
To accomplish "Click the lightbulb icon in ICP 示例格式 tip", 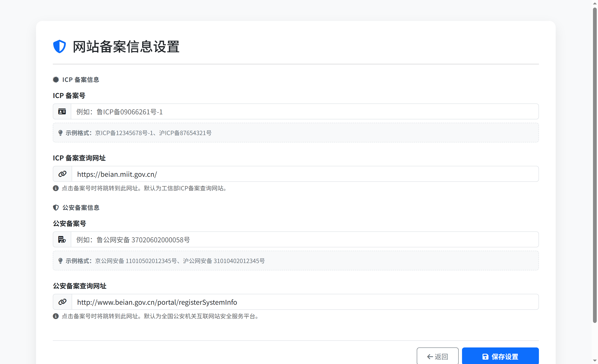I will click(x=60, y=133).
